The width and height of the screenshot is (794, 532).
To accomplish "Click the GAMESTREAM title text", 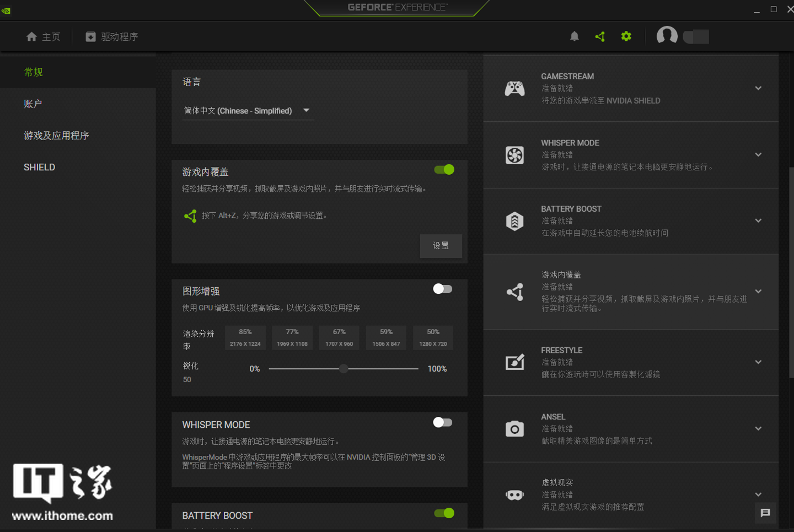I will click(x=567, y=77).
